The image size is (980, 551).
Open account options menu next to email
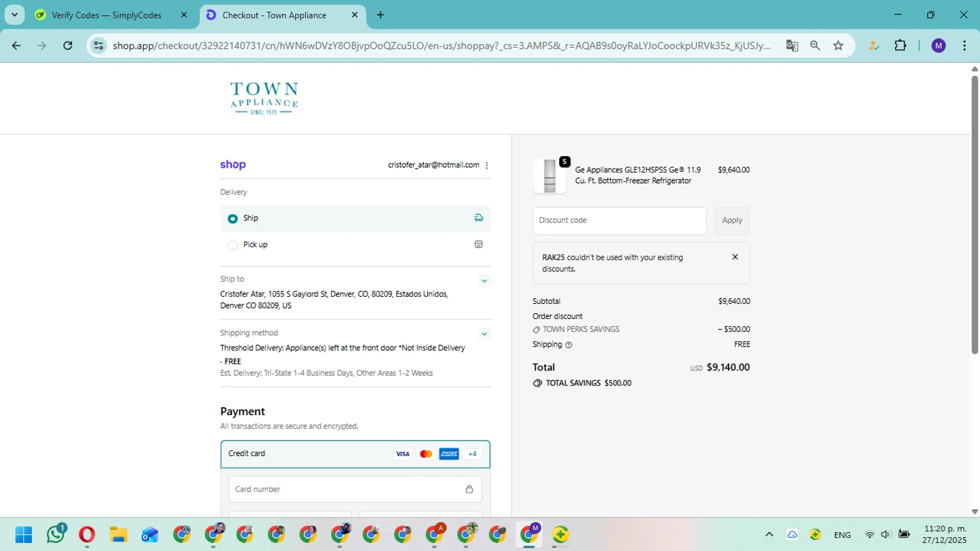[x=487, y=165]
